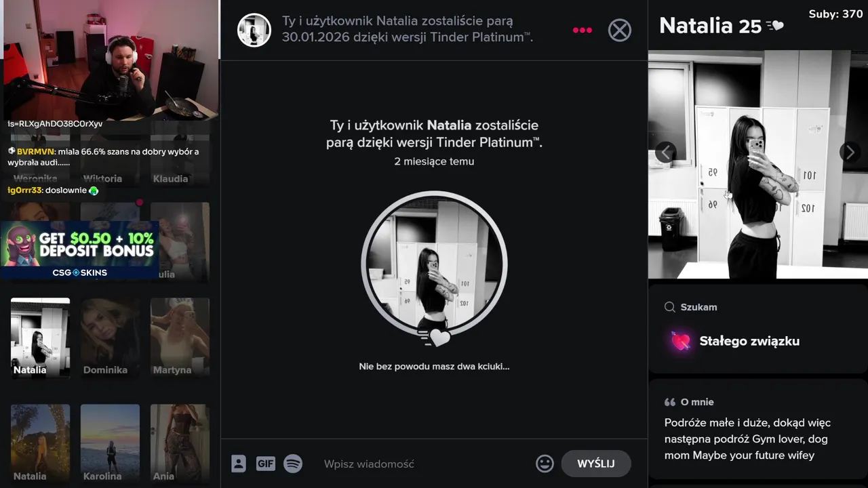Click the 'Nie bez powodu masz dwa kciuki...' message
The image size is (868, 488).
coord(434,367)
